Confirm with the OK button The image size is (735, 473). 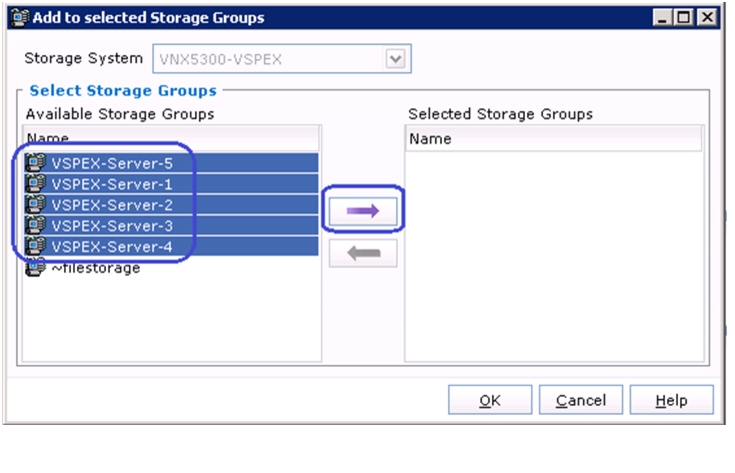(490, 400)
